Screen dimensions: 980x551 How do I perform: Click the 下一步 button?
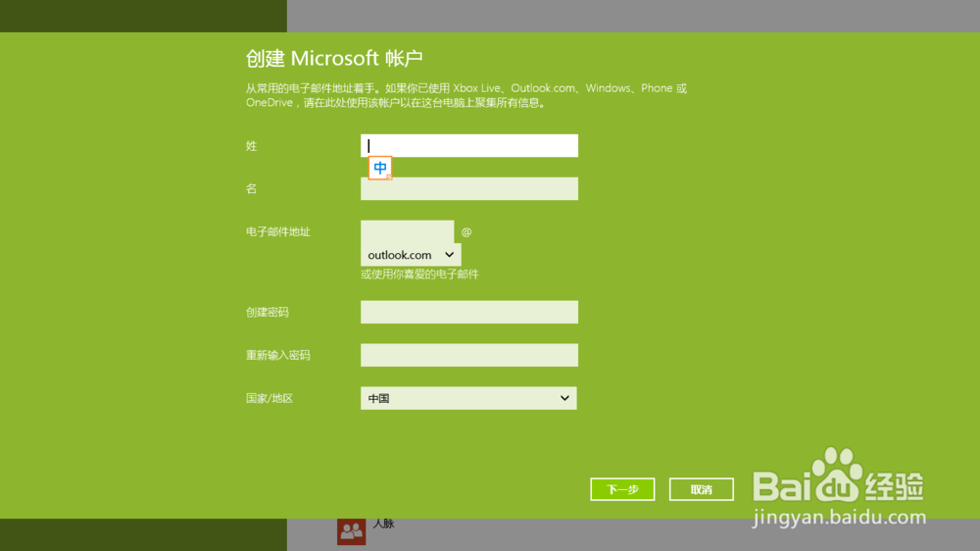click(x=622, y=489)
